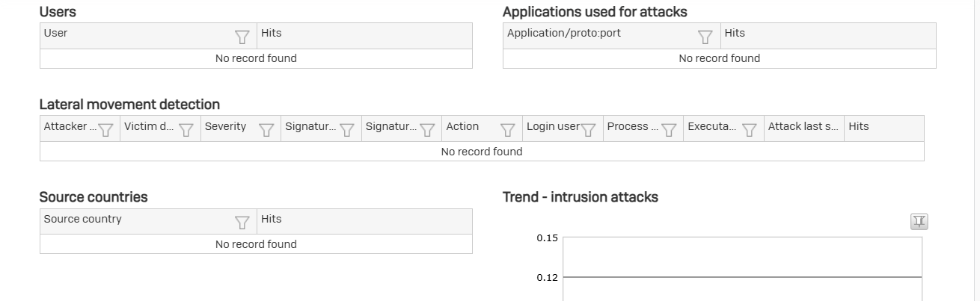Open the Victim column filter
The height and width of the screenshot is (301, 980).
coord(186,130)
